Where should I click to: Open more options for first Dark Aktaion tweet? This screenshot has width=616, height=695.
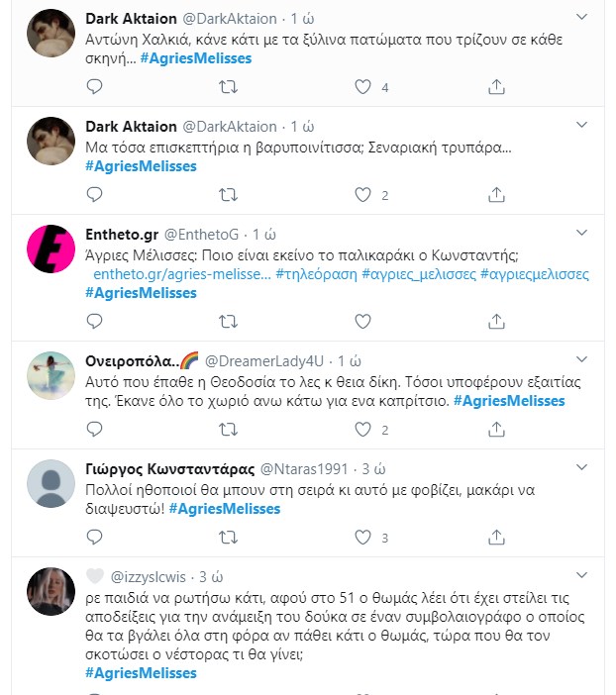[x=583, y=19]
